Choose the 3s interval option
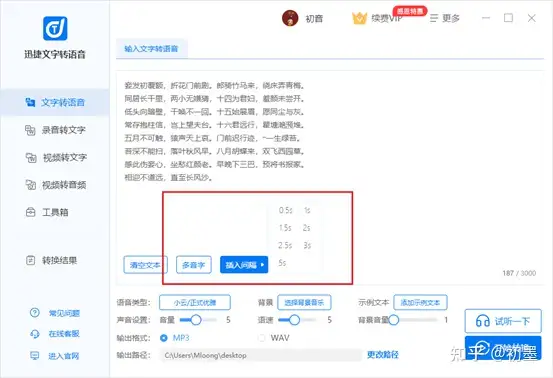The image size is (553, 378). pos(307,245)
